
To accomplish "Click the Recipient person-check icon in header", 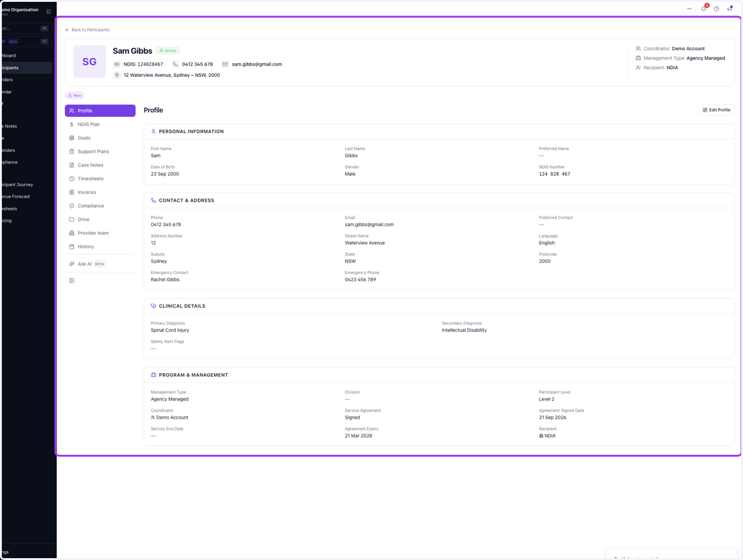I will point(638,67).
